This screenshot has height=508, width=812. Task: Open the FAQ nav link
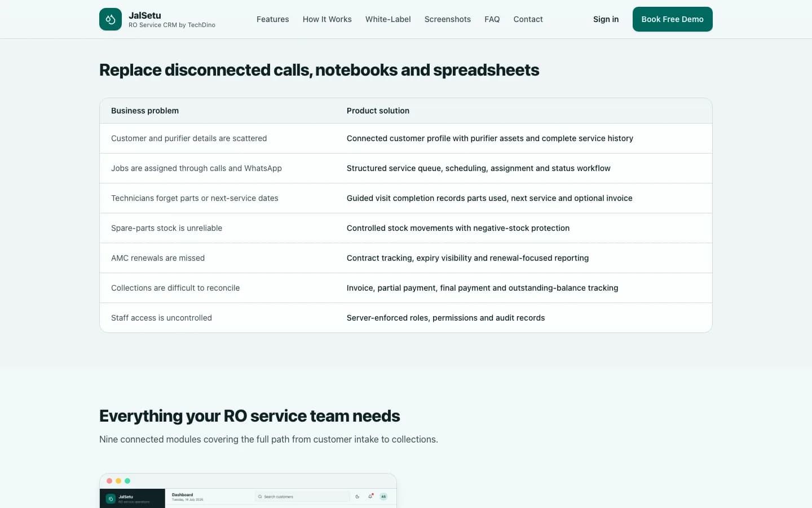coord(492,19)
